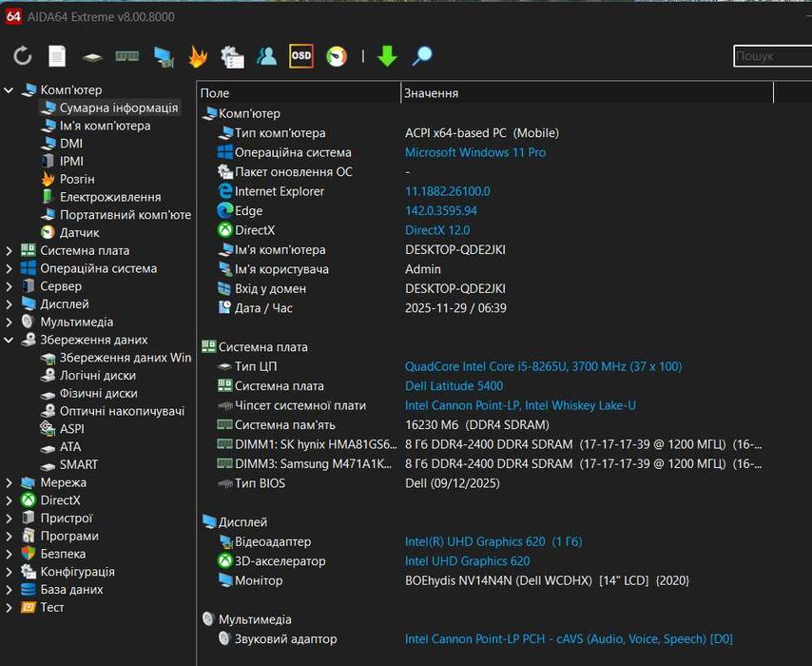812x666 pixels.
Task: Click the magnifier search icon
Action: [422, 56]
